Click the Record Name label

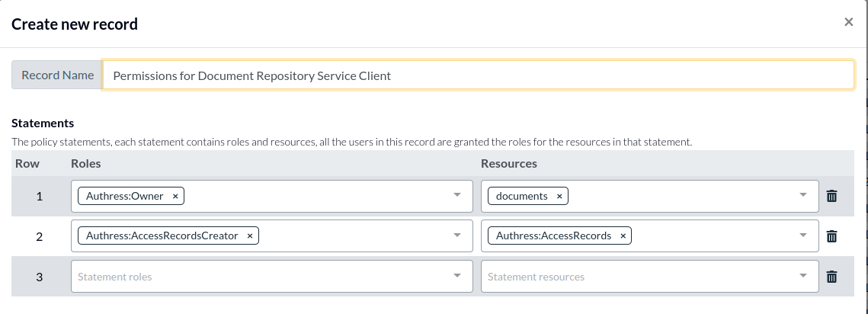[57, 75]
